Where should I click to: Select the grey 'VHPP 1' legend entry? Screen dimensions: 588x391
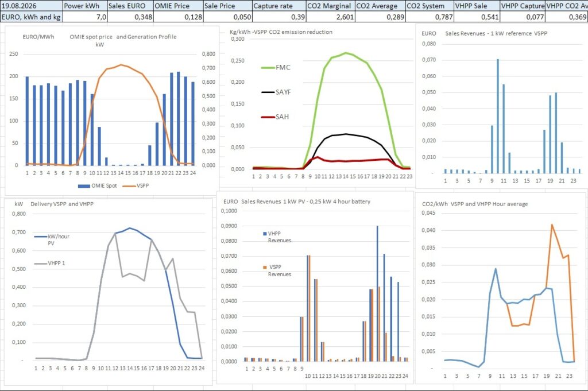click(49, 263)
